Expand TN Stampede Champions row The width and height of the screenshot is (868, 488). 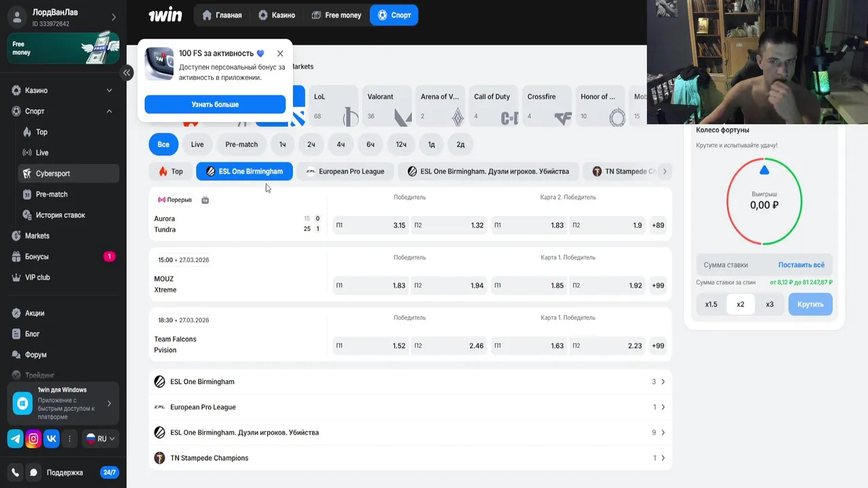(x=410, y=458)
